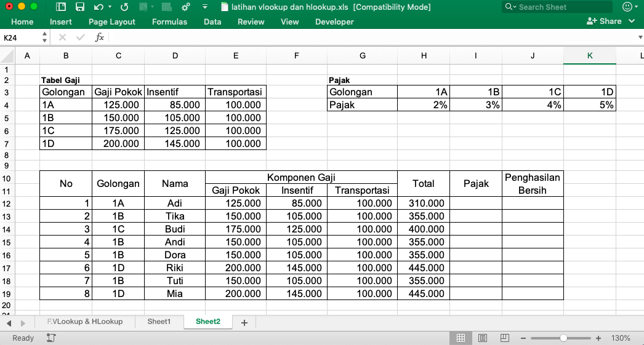The height and width of the screenshot is (345, 644).
Task: Select all cells with the corner triangle
Action: pyautogui.click(x=7, y=56)
